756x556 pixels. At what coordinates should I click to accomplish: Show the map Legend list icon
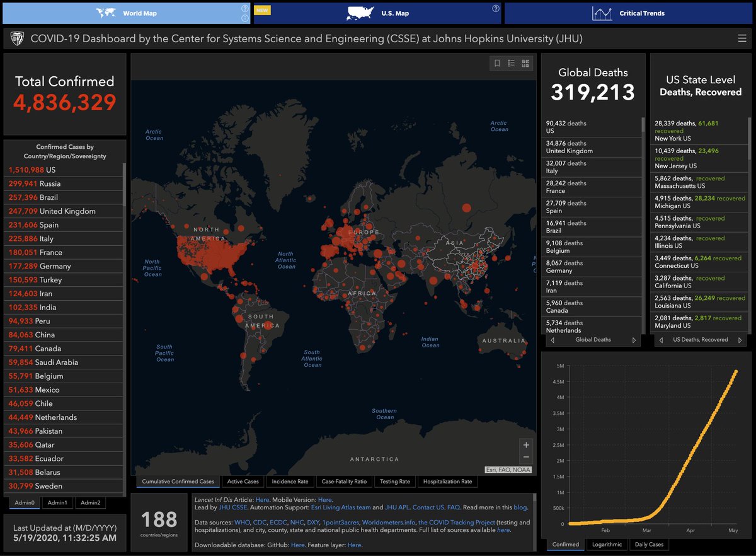click(x=512, y=63)
